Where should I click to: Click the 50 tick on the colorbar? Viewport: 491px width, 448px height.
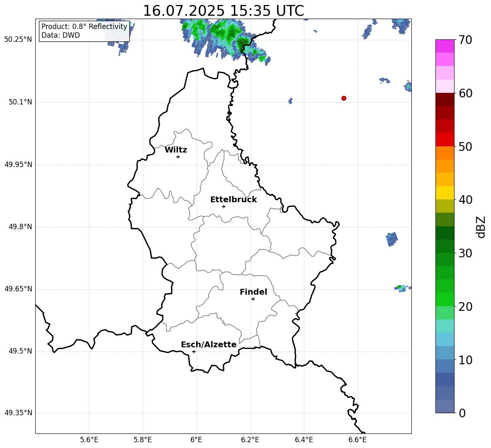(465, 146)
